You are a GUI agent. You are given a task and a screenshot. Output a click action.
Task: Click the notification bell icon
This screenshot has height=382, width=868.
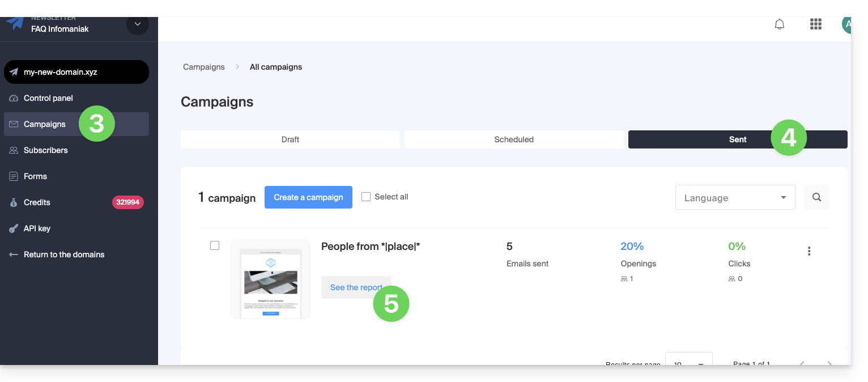pos(780,24)
